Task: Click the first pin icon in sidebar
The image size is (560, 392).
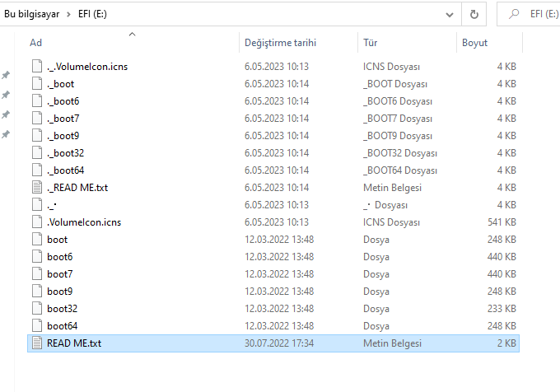Action: point(6,75)
